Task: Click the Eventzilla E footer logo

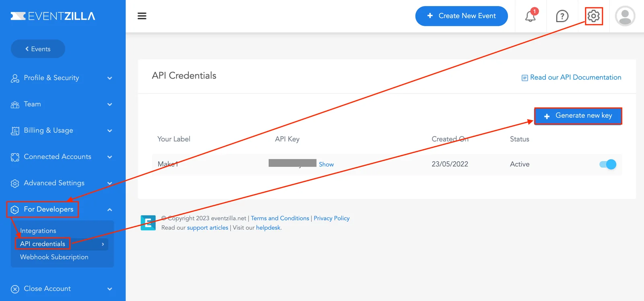Action: point(148,223)
